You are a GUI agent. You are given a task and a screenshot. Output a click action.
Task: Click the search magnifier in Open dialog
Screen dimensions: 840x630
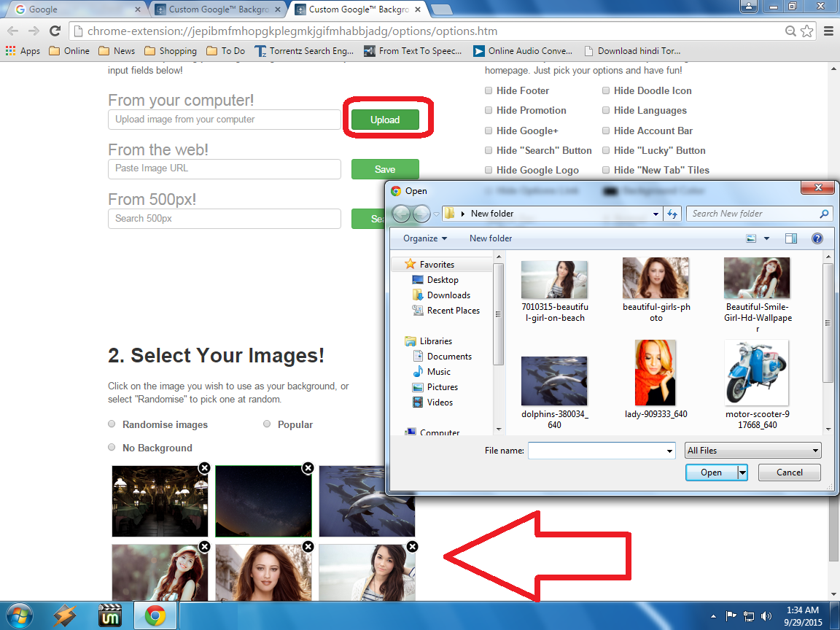[x=824, y=214]
